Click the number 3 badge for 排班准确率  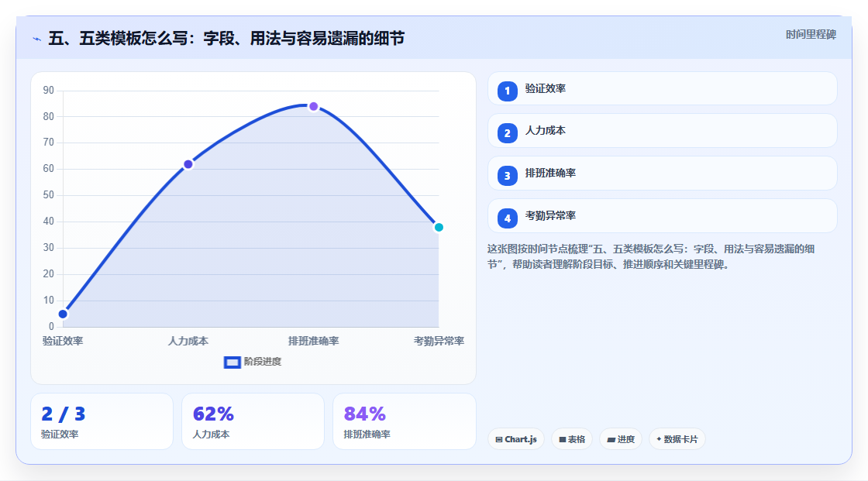507,176
